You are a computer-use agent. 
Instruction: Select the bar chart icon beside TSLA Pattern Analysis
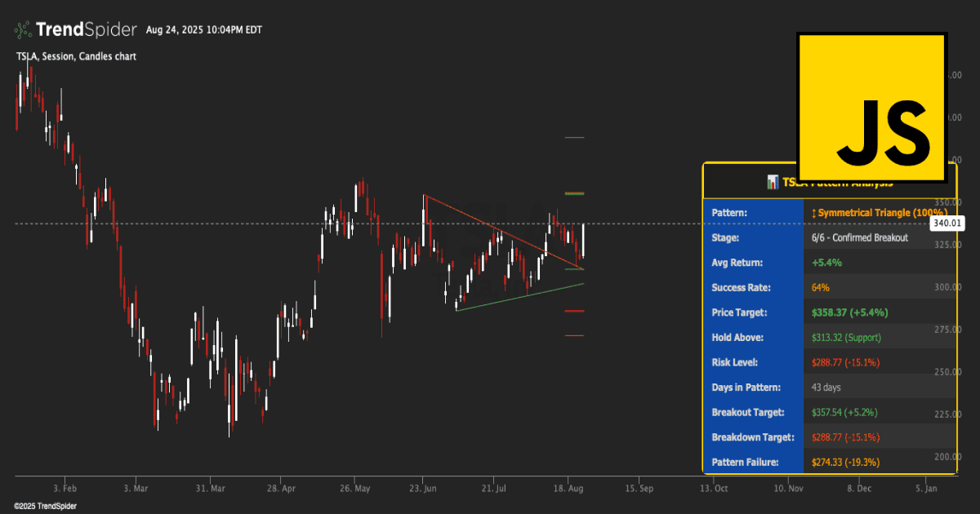click(x=773, y=182)
